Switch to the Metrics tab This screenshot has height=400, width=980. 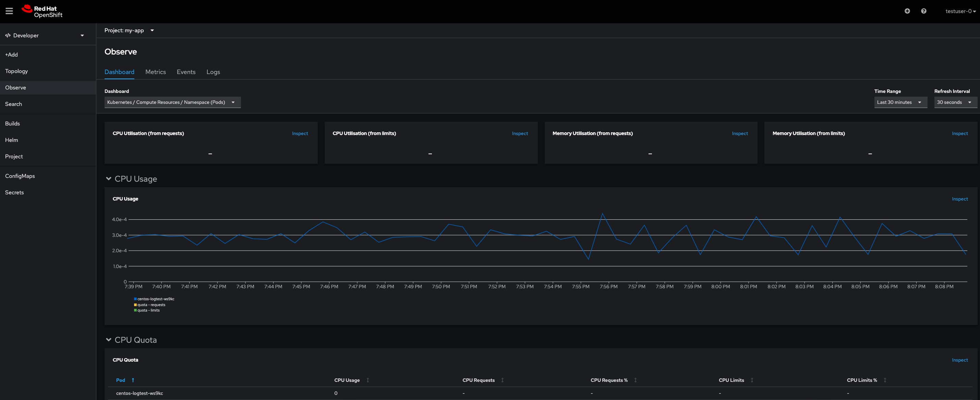155,72
